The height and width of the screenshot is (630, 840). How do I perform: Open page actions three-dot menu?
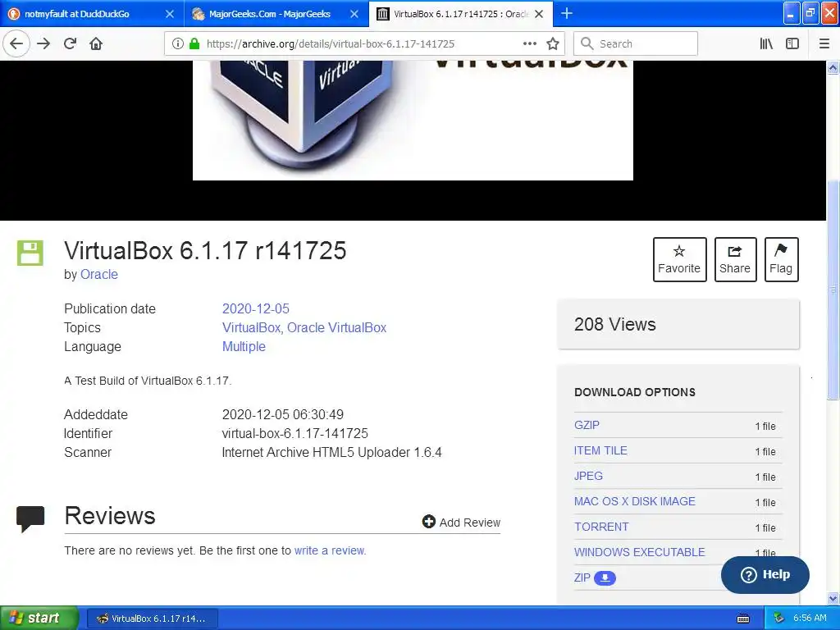[529, 43]
